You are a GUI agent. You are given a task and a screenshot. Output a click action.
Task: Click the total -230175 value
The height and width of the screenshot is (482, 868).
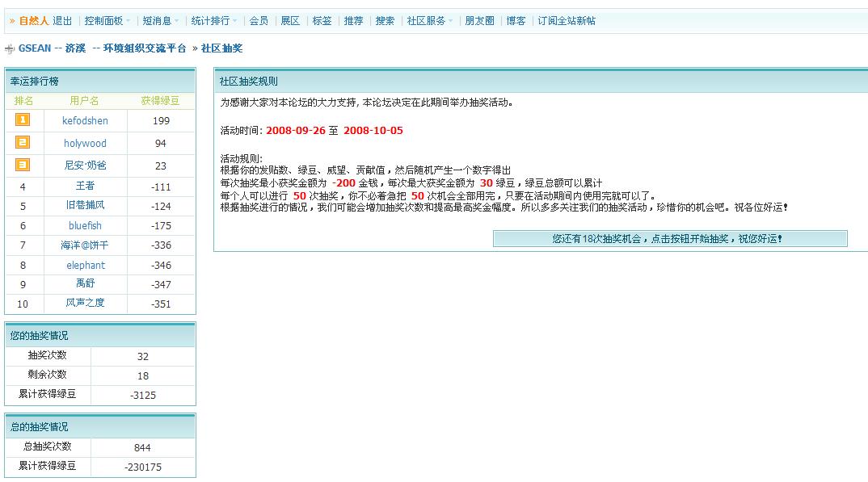click(x=143, y=467)
